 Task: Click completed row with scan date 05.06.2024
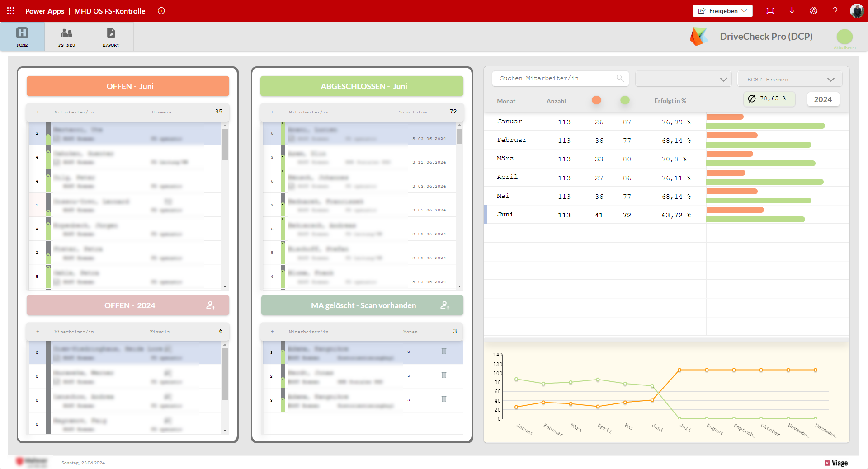359,205
